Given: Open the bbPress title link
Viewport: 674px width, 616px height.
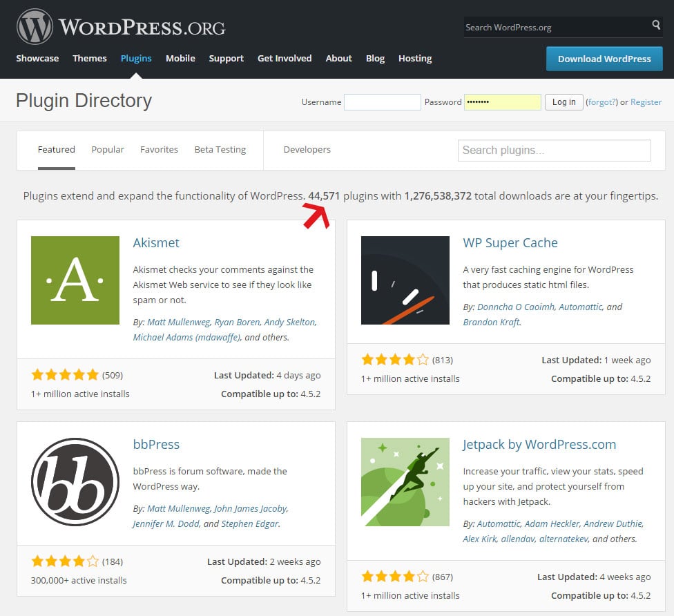Looking at the screenshot, I should [156, 445].
